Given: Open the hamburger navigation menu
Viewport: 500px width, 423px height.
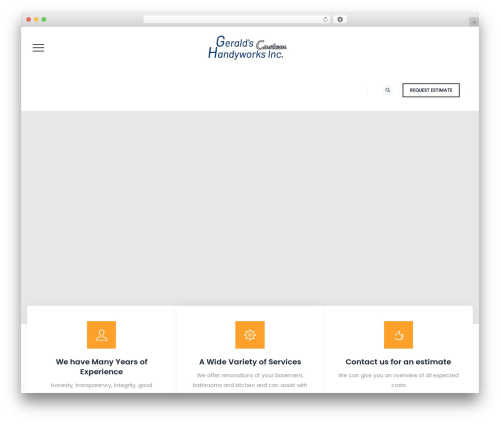Looking at the screenshot, I should pyautogui.click(x=38, y=48).
